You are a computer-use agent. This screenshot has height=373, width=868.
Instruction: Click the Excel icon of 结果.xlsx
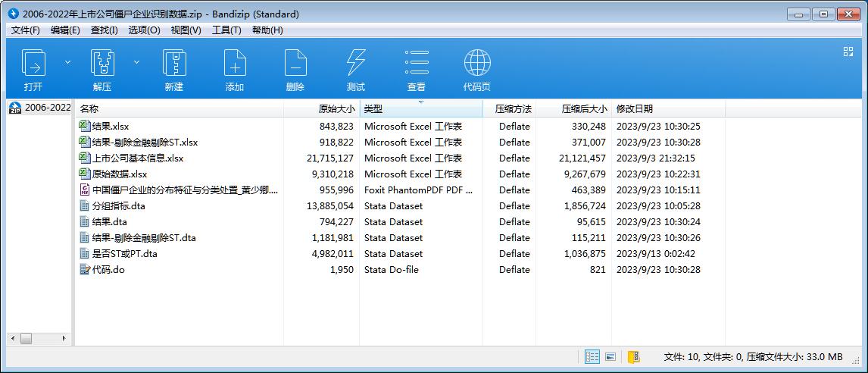coord(85,126)
